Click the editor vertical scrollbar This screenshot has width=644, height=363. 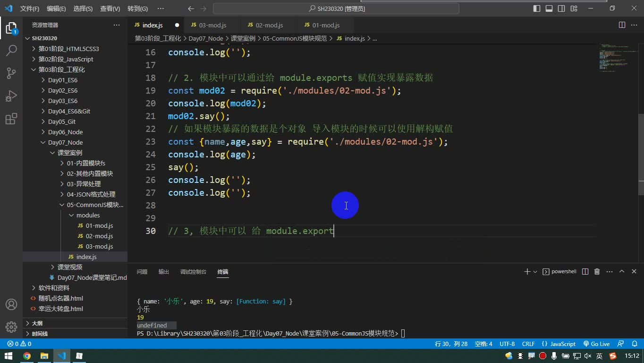point(641,155)
